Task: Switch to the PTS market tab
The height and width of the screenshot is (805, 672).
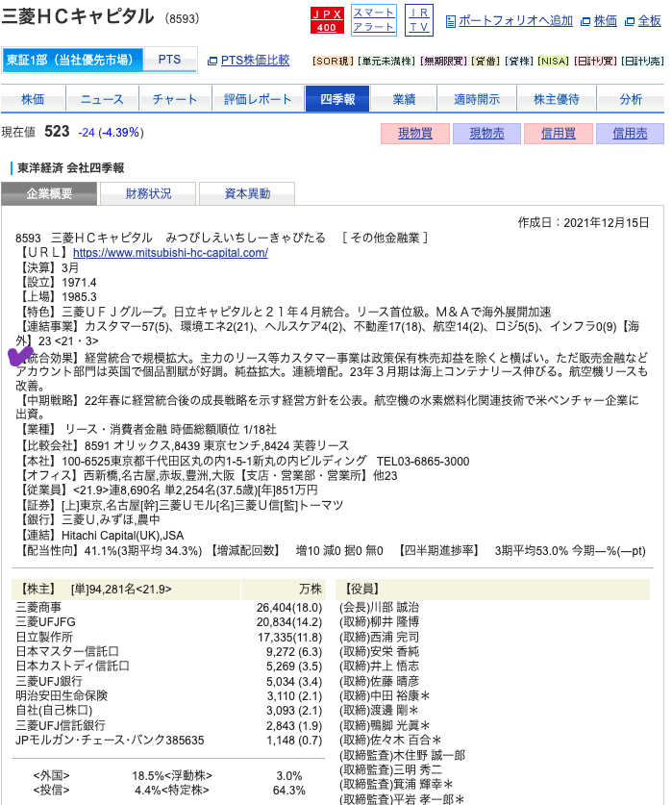Action: [x=170, y=60]
